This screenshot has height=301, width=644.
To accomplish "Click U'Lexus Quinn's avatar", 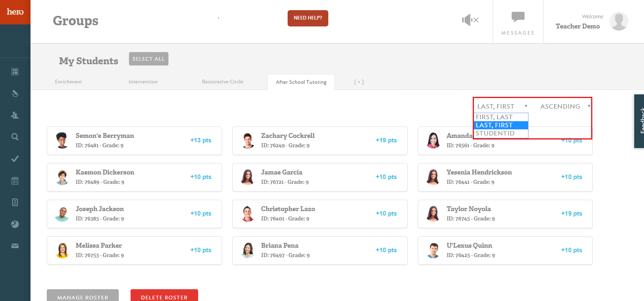I will click(x=433, y=250).
